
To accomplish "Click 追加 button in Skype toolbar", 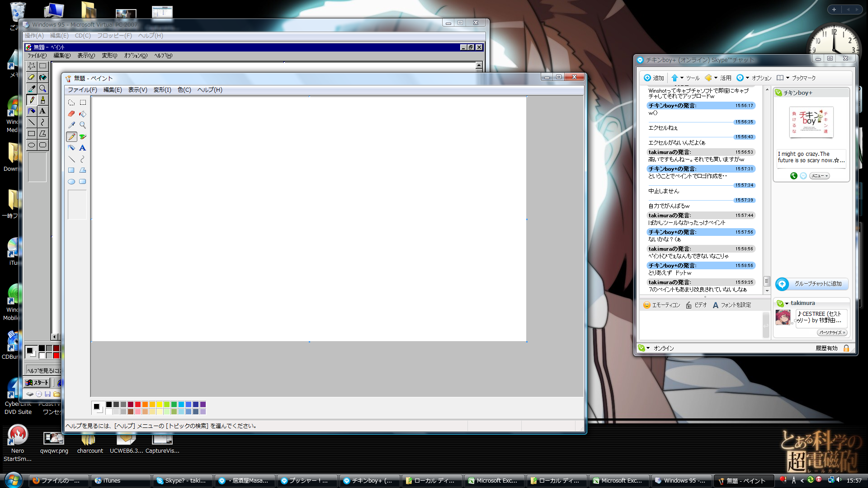I will click(x=654, y=78).
